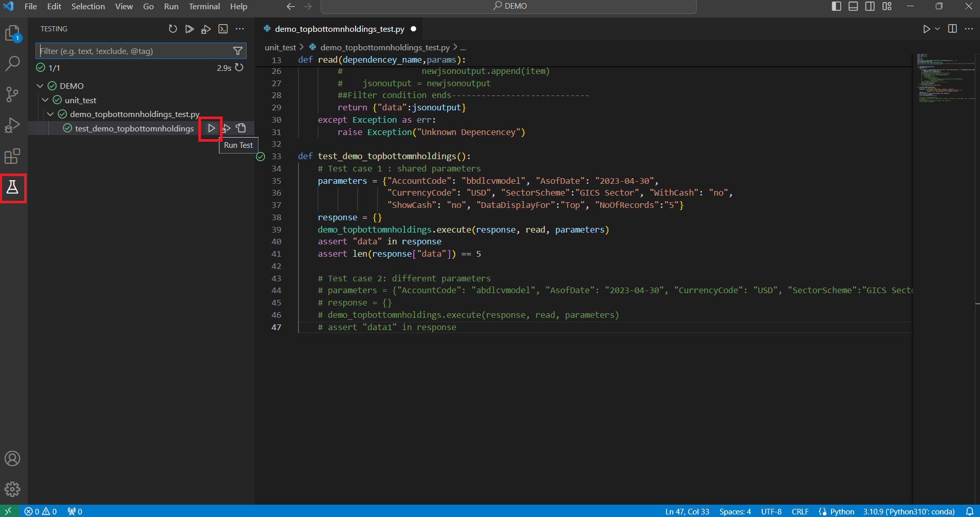Click ports forwarded status item
The image size is (980, 517).
[x=75, y=511]
